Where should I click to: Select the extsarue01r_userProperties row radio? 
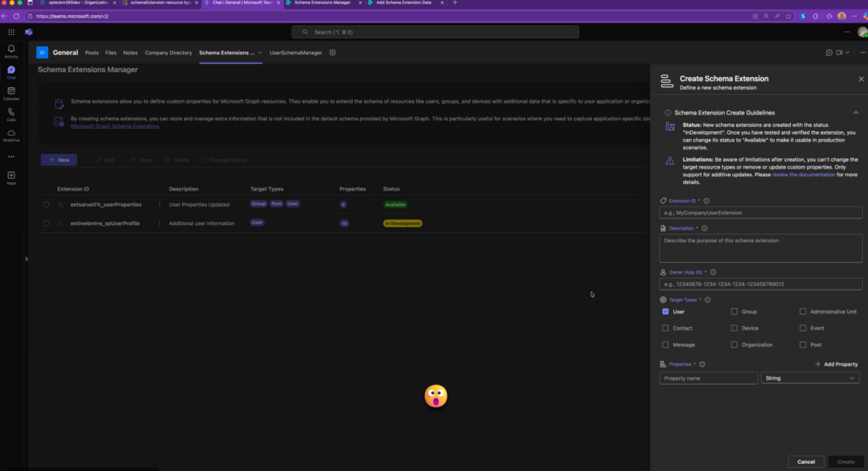coord(46,204)
